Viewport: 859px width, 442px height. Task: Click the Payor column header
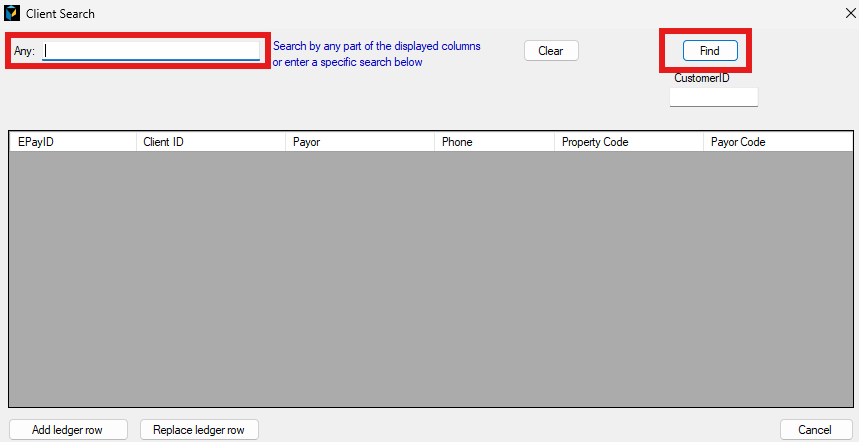coord(360,142)
